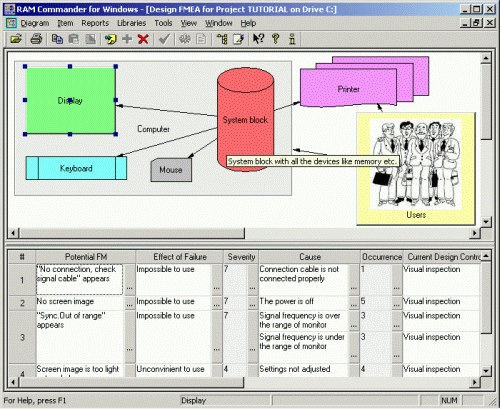Select the Users picture block

[x=416, y=169]
